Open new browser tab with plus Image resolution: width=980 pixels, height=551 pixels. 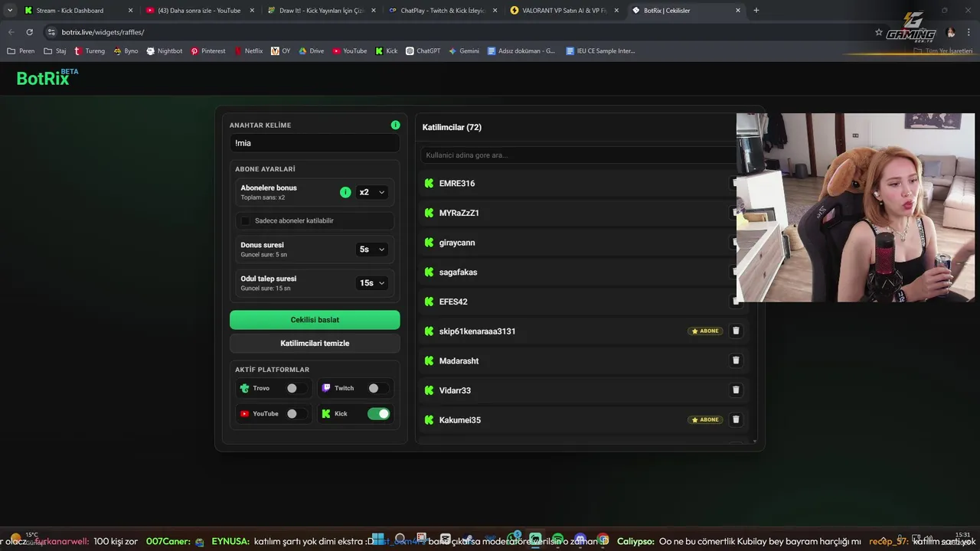pos(756,11)
